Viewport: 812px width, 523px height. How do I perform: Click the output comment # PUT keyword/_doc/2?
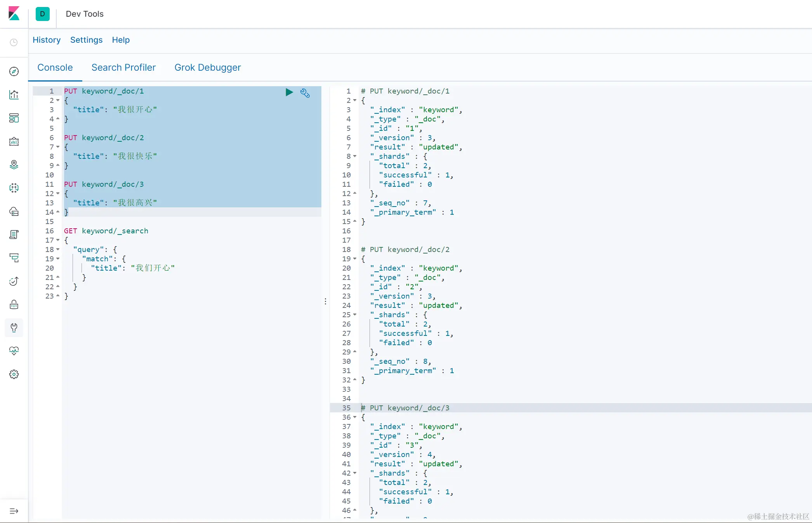coord(405,249)
